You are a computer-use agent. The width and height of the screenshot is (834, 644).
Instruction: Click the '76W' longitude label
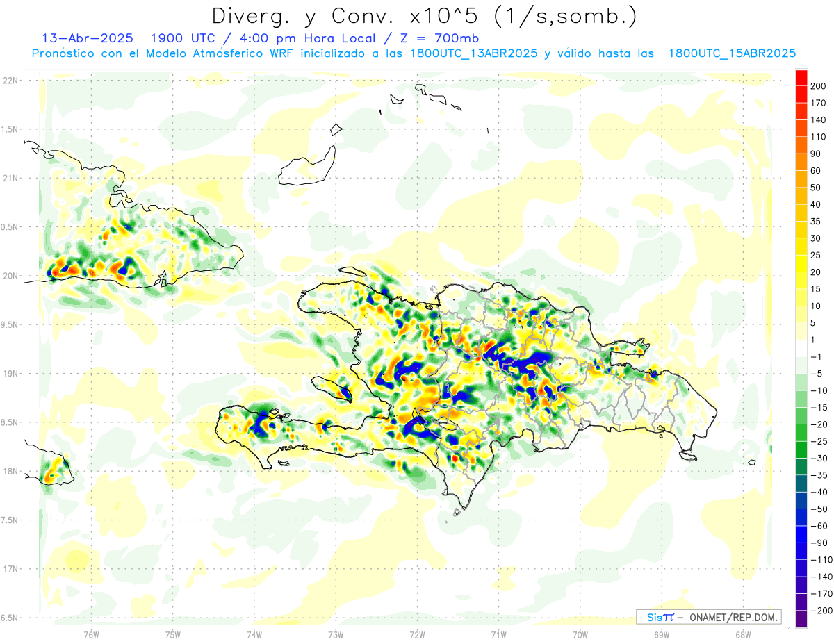click(x=92, y=635)
